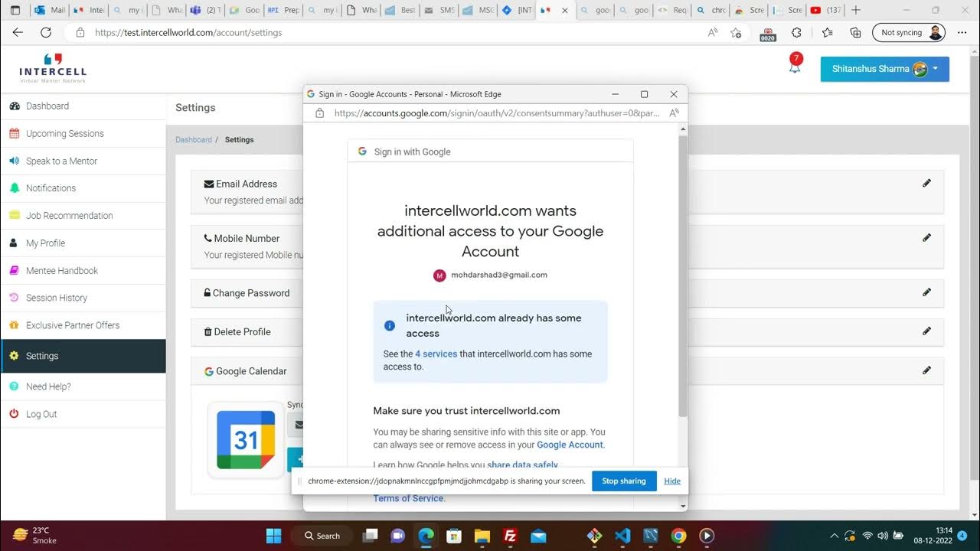
Task: Click the Change Password pencil icon
Action: (x=926, y=292)
